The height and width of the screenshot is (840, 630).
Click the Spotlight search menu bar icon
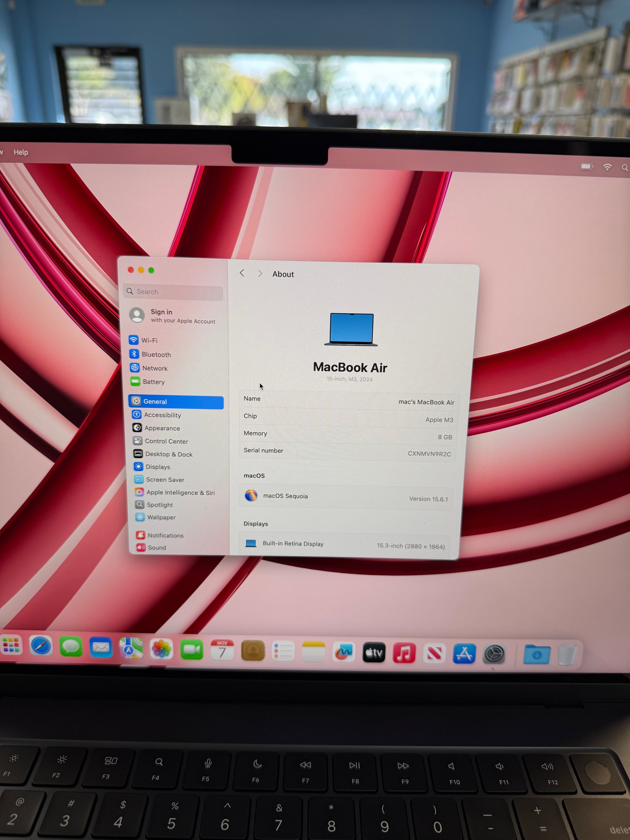[x=624, y=167]
